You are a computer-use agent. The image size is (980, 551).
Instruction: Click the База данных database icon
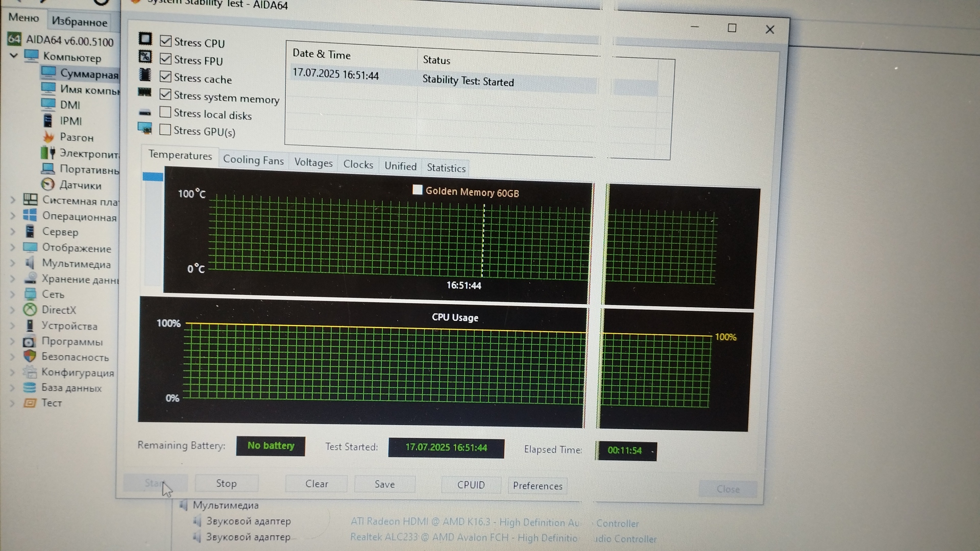tap(30, 388)
